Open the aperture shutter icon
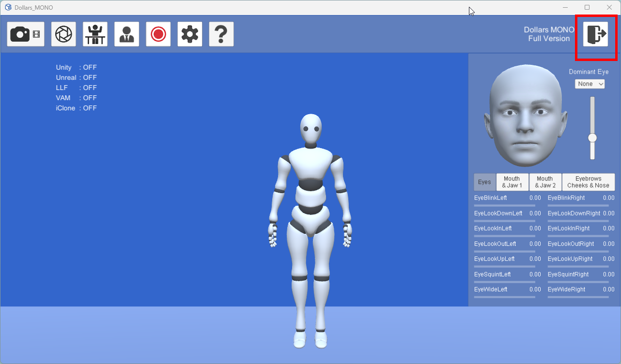This screenshot has width=621, height=364. click(63, 34)
